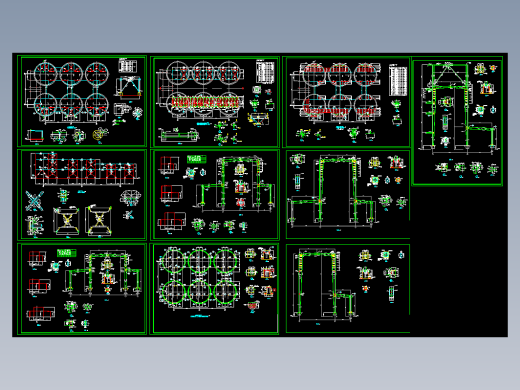Image resolution: width=520 pixels, height=390 pixels.
Task: Open the sheet with six green circles plan
Action: pos(215,288)
